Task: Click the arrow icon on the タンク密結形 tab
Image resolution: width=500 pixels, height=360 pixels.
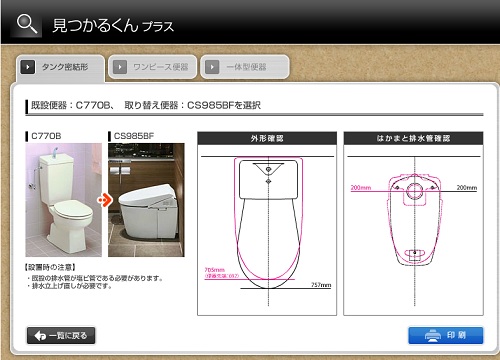Action: (28, 67)
